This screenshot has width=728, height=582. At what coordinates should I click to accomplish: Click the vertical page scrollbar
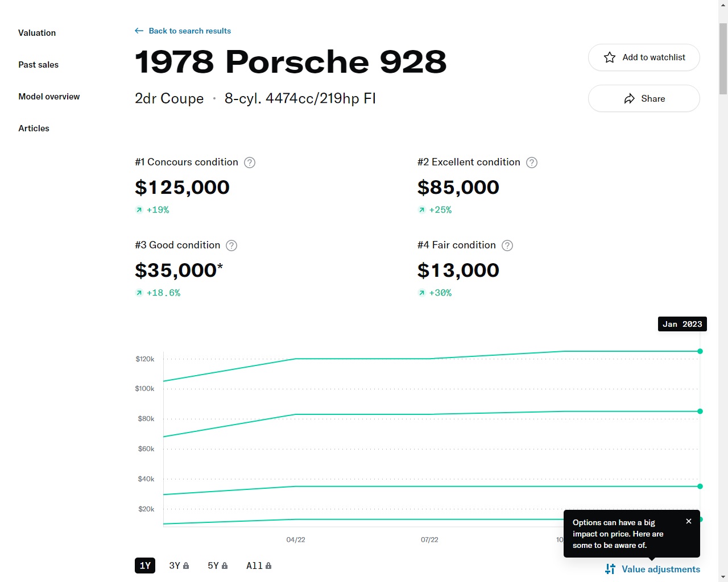723,59
